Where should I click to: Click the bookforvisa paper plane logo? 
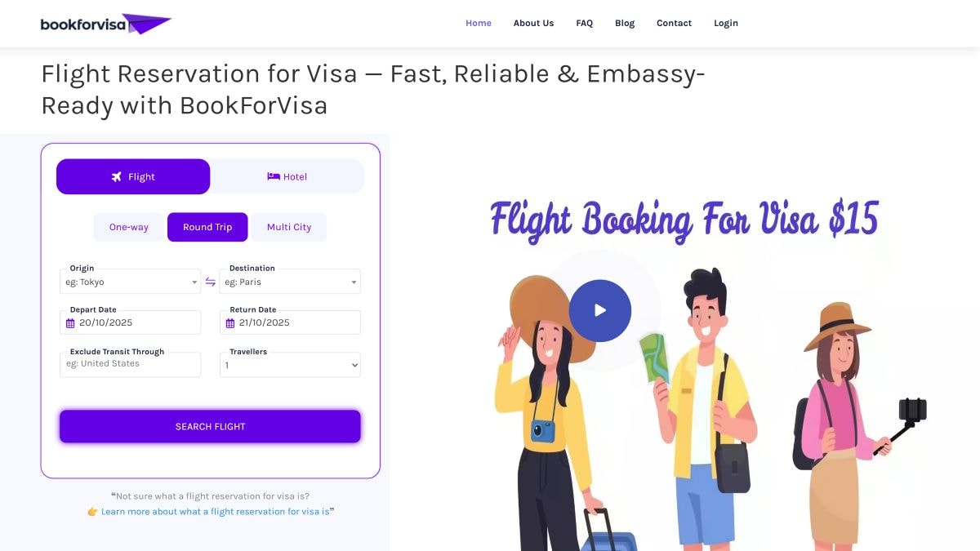click(106, 24)
